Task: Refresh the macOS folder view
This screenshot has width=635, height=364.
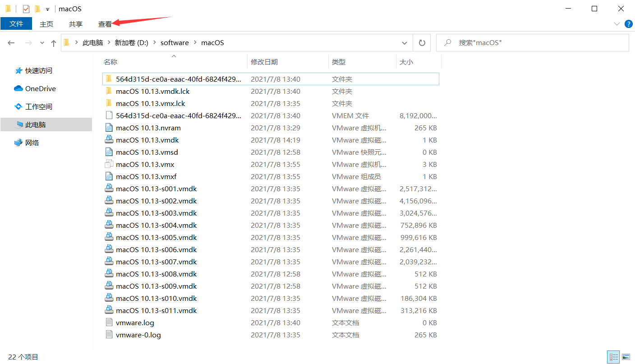Action: (422, 43)
